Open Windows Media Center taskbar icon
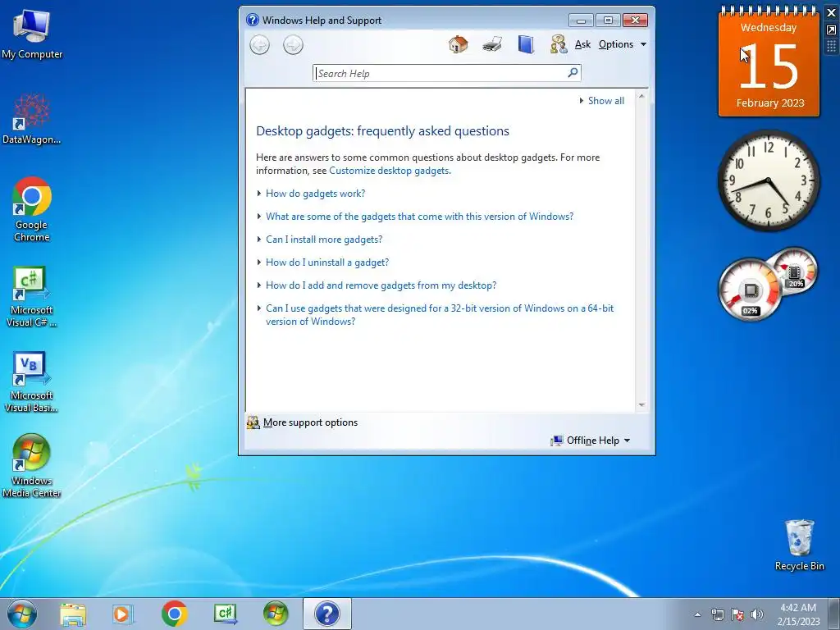This screenshot has height=630, width=840. [x=276, y=614]
